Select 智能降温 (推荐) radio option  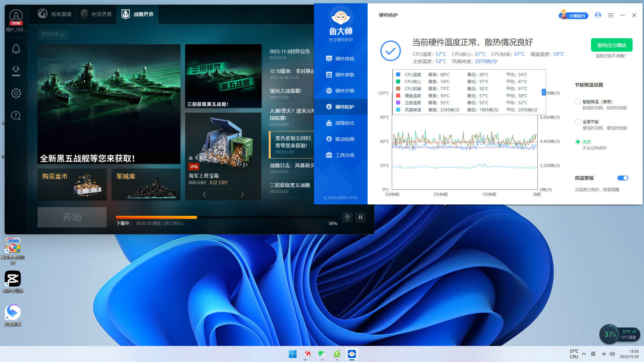(578, 102)
